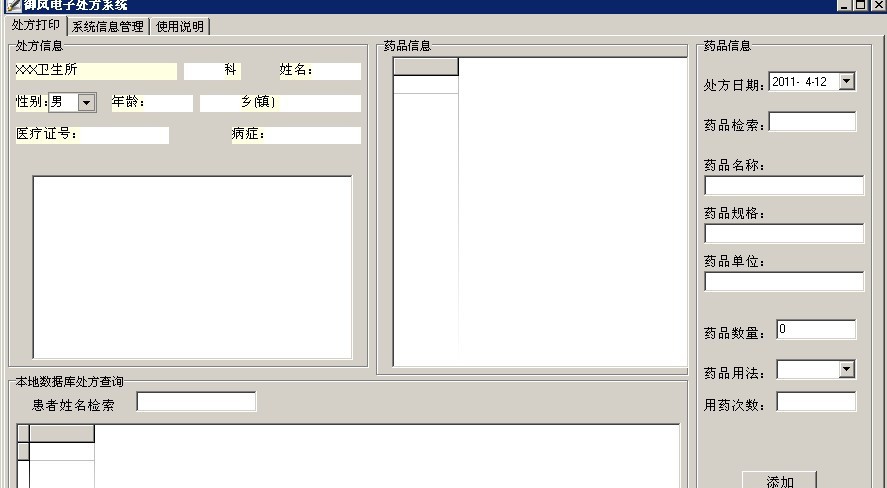
Task: Click the 药品检索 search field
Action: point(812,122)
